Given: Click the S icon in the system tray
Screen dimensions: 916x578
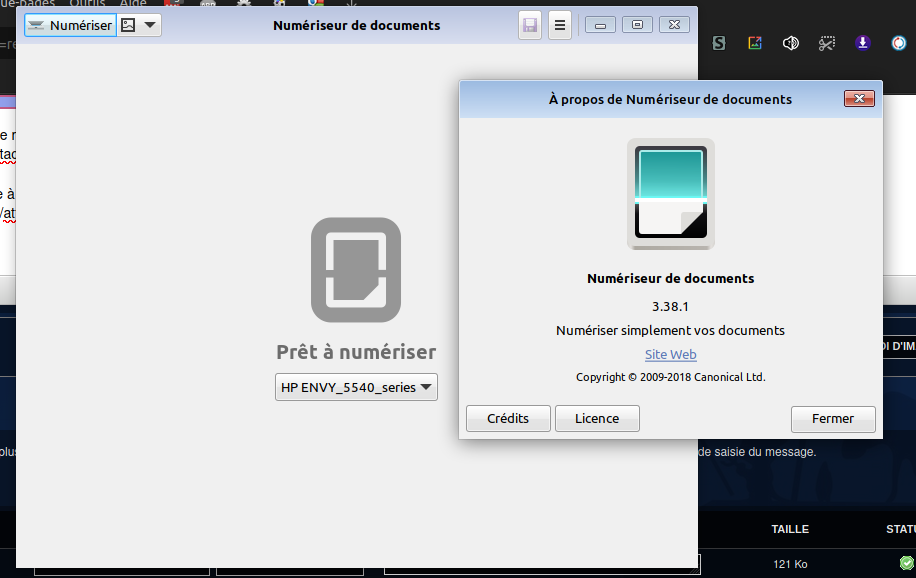Looking at the screenshot, I should tap(718, 43).
